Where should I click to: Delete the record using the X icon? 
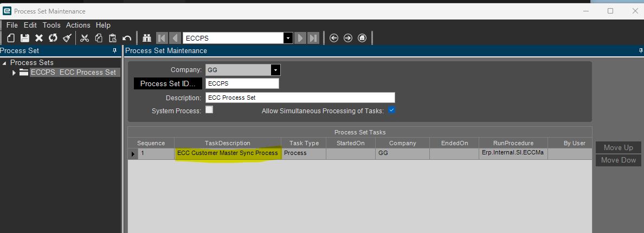click(x=39, y=38)
